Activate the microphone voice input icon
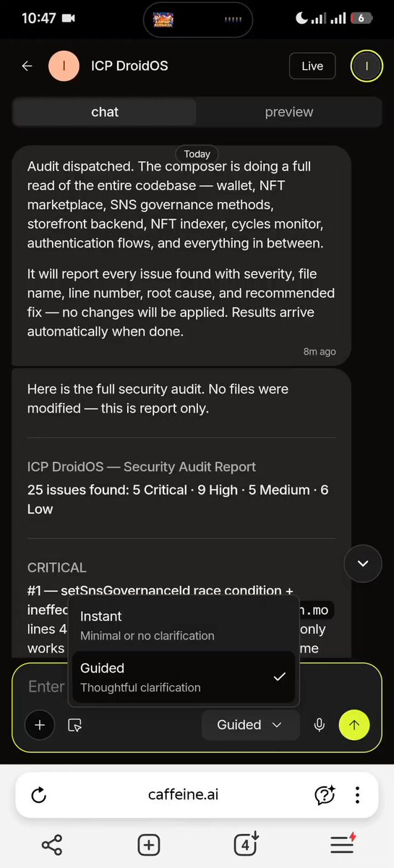Image resolution: width=394 pixels, height=868 pixels. click(x=319, y=725)
